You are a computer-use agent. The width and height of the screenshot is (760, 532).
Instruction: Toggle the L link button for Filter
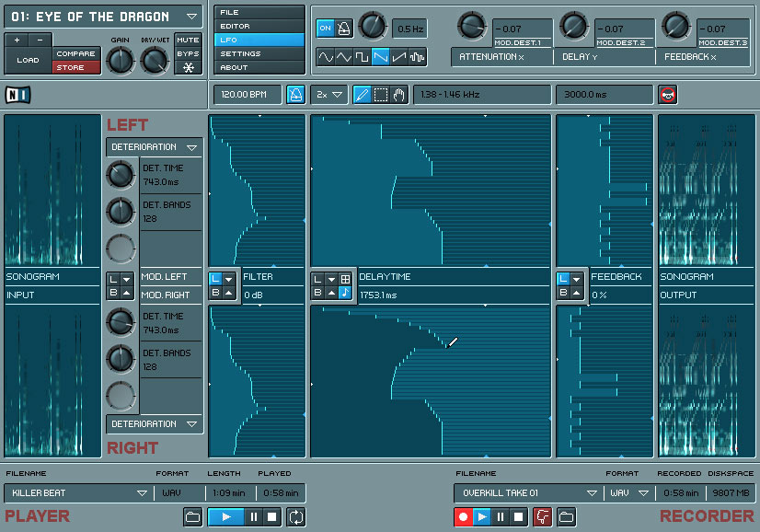point(215,279)
